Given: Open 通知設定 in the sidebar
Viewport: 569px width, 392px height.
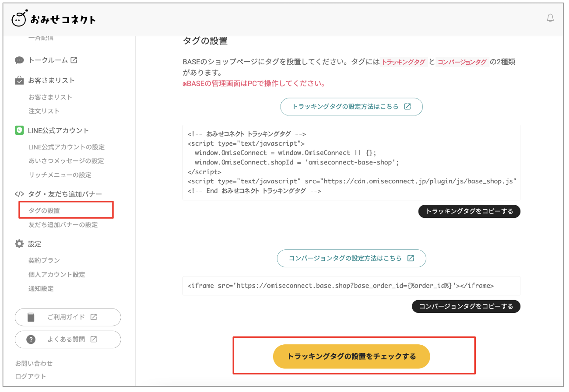Looking at the screenshot, I should coord(41,289).
